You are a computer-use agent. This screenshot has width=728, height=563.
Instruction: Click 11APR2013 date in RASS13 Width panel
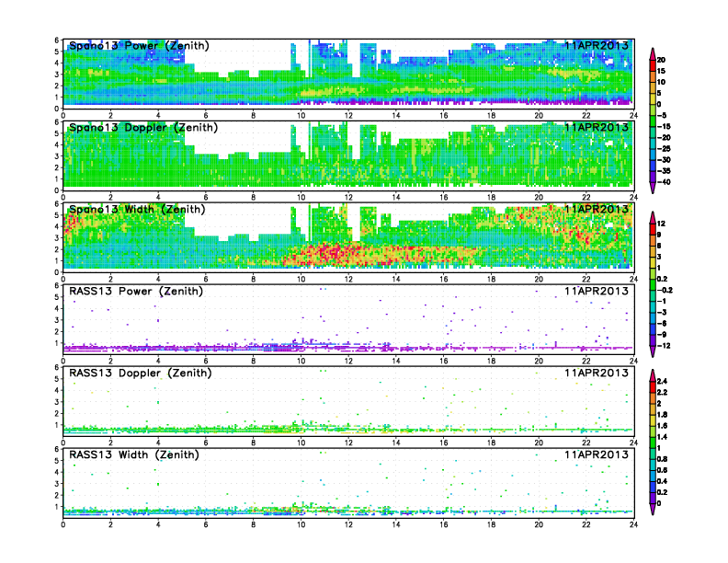pyautogui.click(x=597, y=454)
